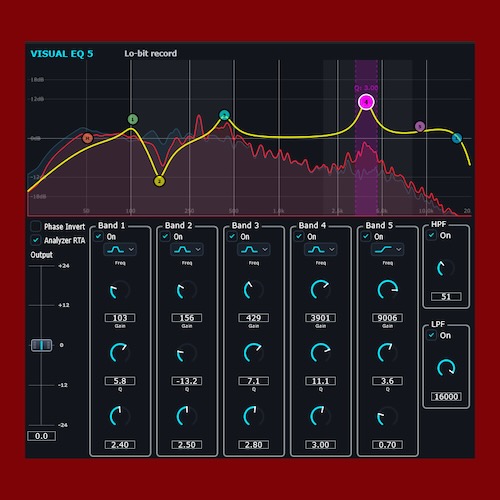Click the Band 4 gain field 11.1
500x500 pixels.
click(x=321, y=381)
